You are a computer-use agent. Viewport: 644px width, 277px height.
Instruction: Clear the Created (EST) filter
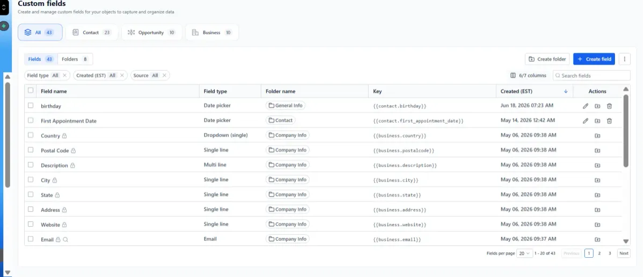[122, 76]
